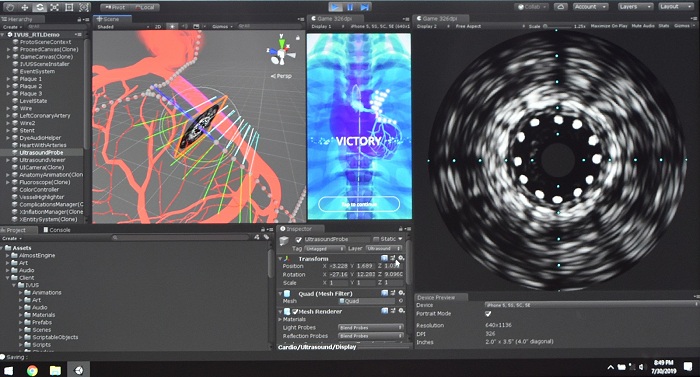The height and width of the screenshot is (377, 700).
Task: Click the game object cube icon in Inspector
Action: 284,242
